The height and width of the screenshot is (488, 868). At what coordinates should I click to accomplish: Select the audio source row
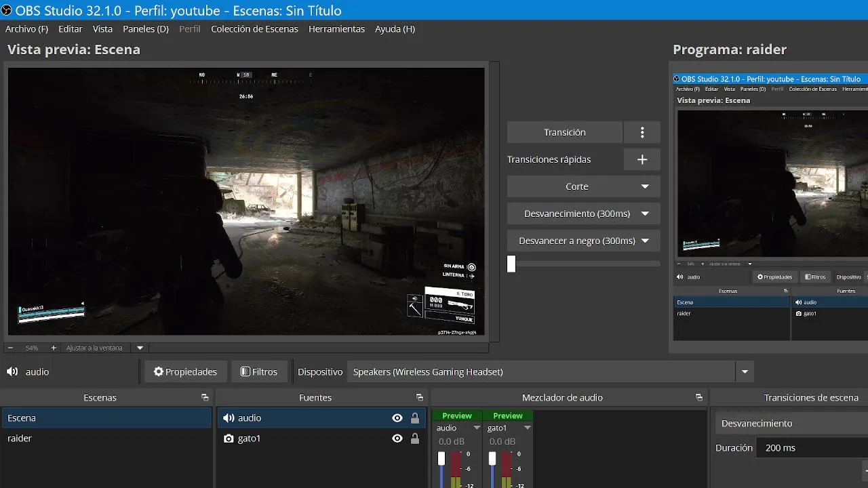pyautogui.click(x=321, y=418)
